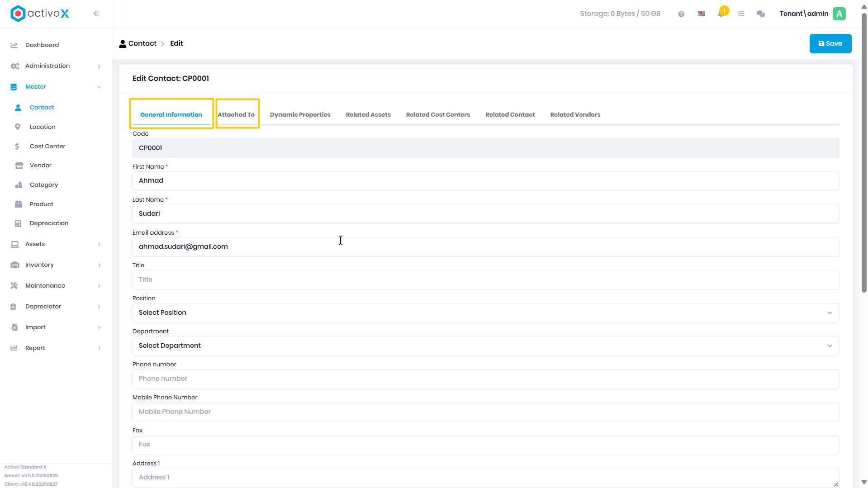Click the First Name field containing Ahmad
The image size is (868, 488).
(485, 181)
